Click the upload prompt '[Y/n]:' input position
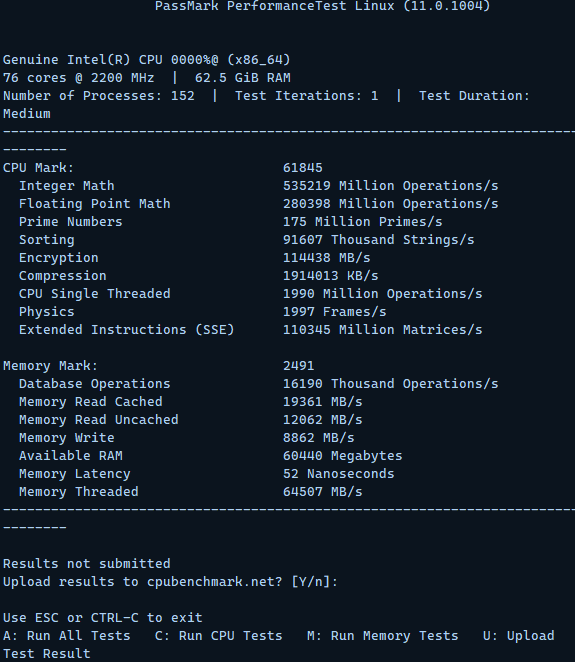This screenshot has width=575, height=662. [x=315, y=582]
